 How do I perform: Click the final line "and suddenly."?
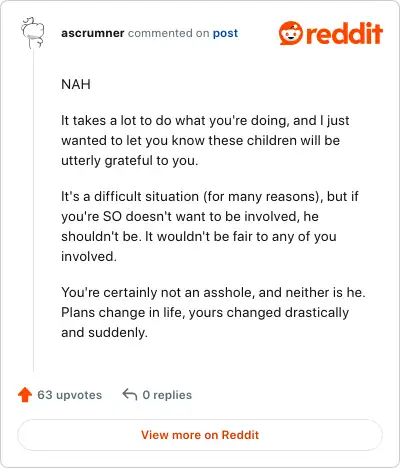point(104,333)
